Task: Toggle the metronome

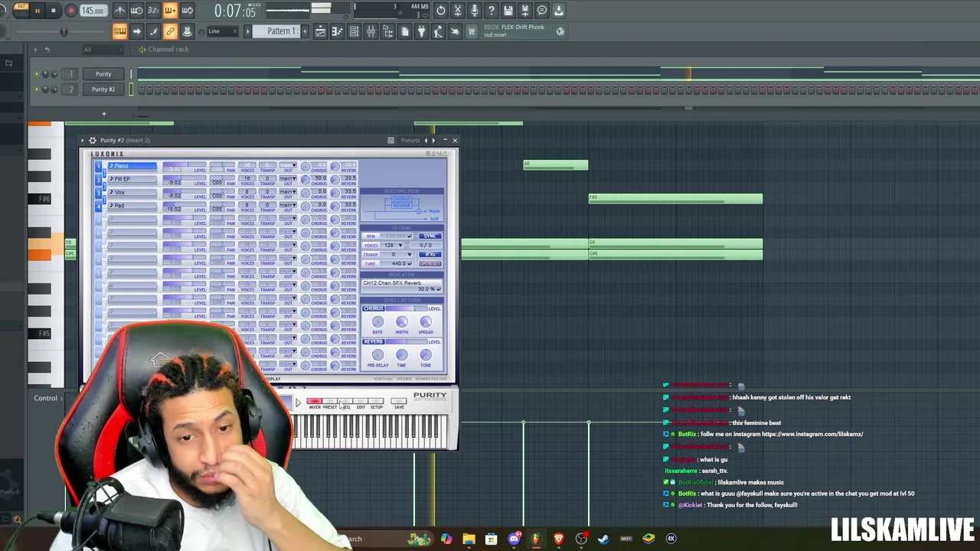Action: (120, 11)
